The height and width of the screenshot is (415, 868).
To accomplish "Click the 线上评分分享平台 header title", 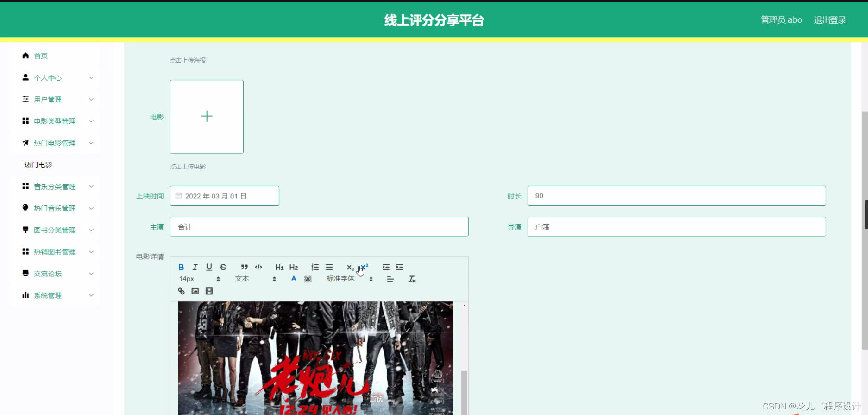I will [434, 20].
